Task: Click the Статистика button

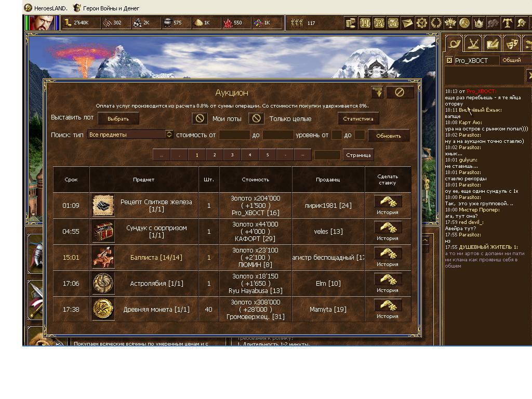Action: click(358, 118)
